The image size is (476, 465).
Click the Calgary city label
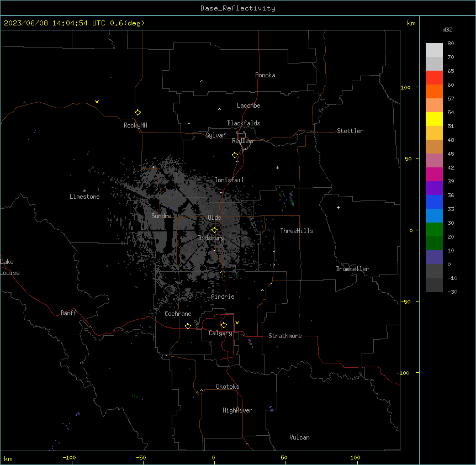point(221,333)
